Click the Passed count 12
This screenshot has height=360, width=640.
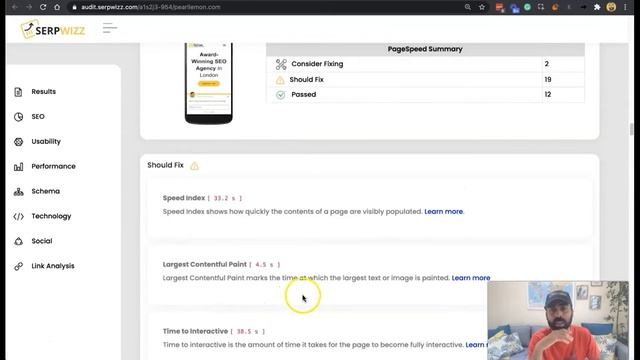point(548,95)
